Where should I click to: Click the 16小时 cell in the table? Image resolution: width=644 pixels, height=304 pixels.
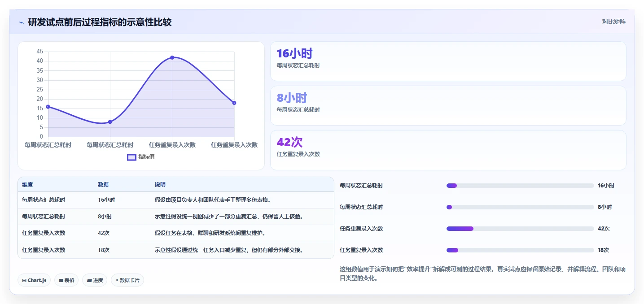[106, 200]
